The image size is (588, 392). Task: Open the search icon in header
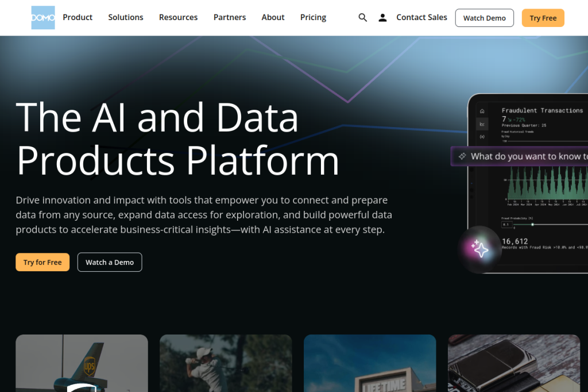(363, 18)
